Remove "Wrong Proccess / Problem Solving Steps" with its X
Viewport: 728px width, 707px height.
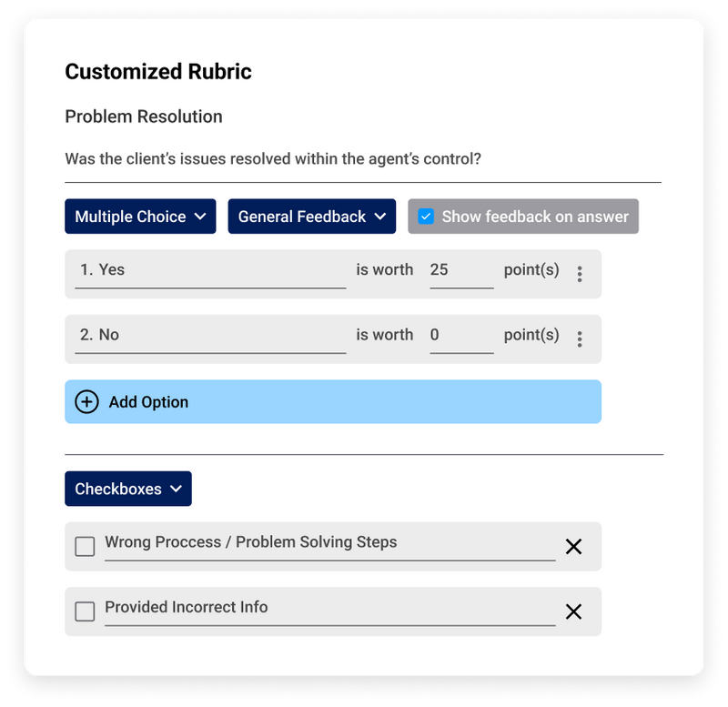[574, 546]
